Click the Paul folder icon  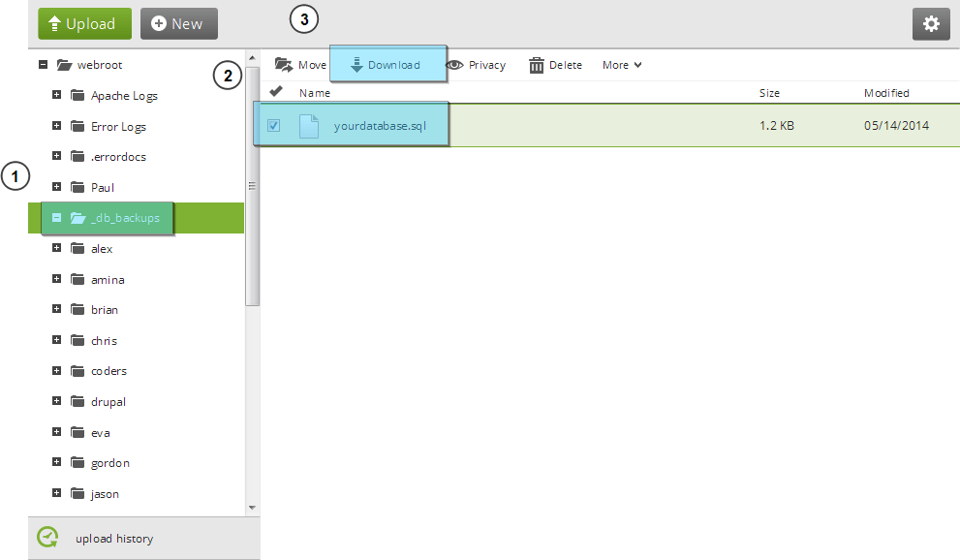click(x=77, y=187)
